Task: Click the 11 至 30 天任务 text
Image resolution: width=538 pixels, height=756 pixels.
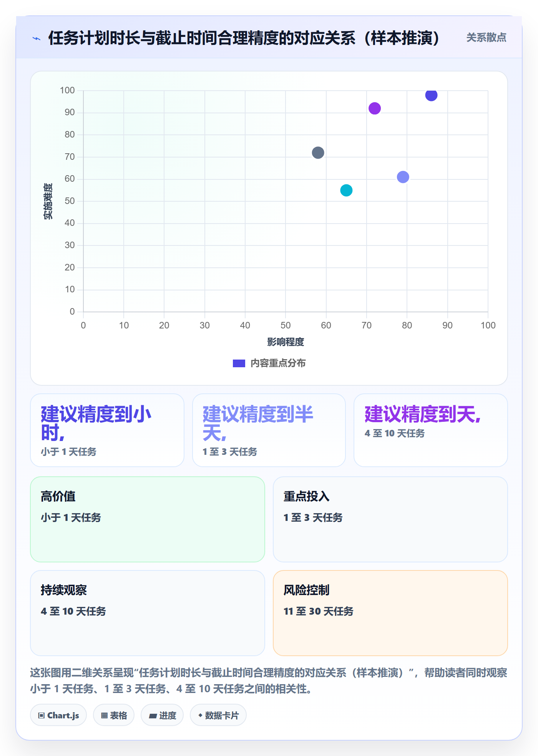Action: click(x=319, y=611)
